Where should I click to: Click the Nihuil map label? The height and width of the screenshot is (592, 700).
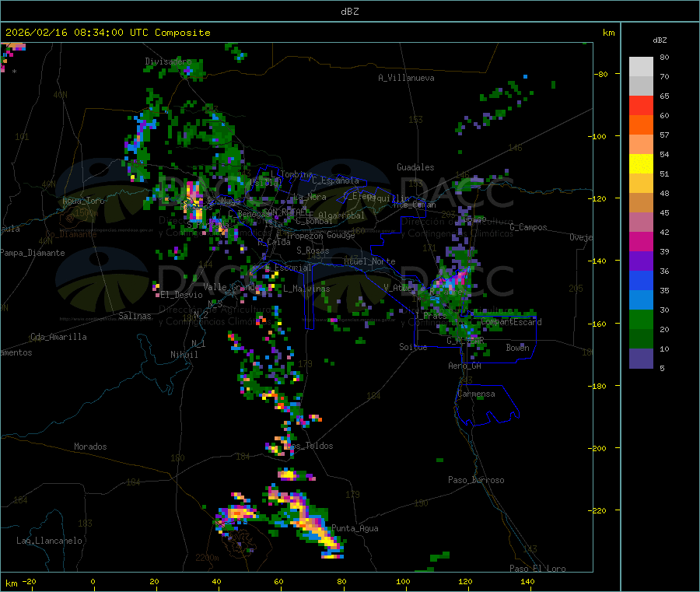pos(184,355)
